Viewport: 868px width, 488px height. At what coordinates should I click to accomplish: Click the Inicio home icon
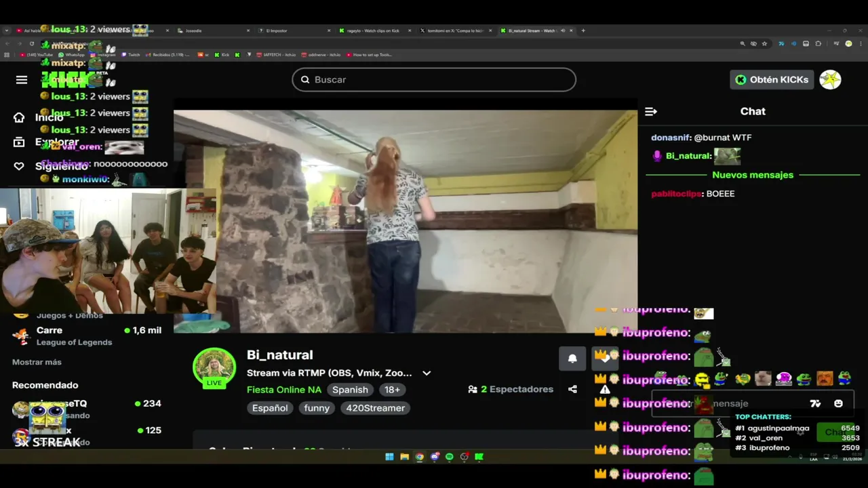[19, 117]
